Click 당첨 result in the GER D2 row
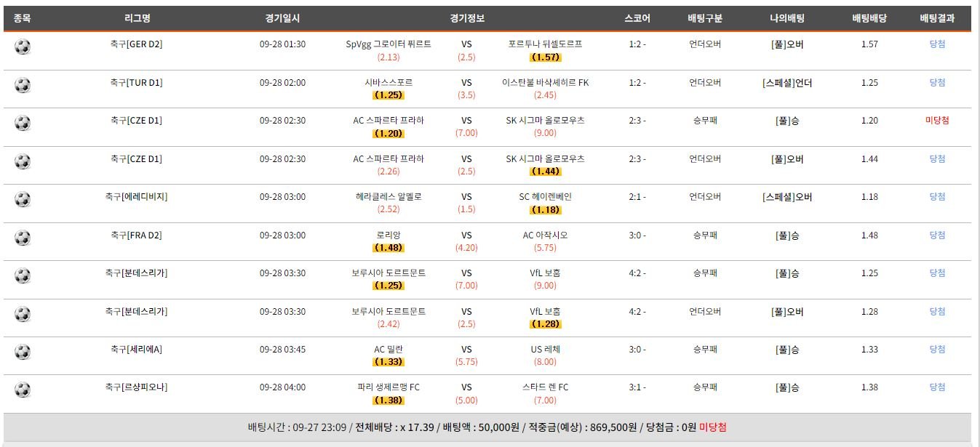 click(x=937, y=44)
